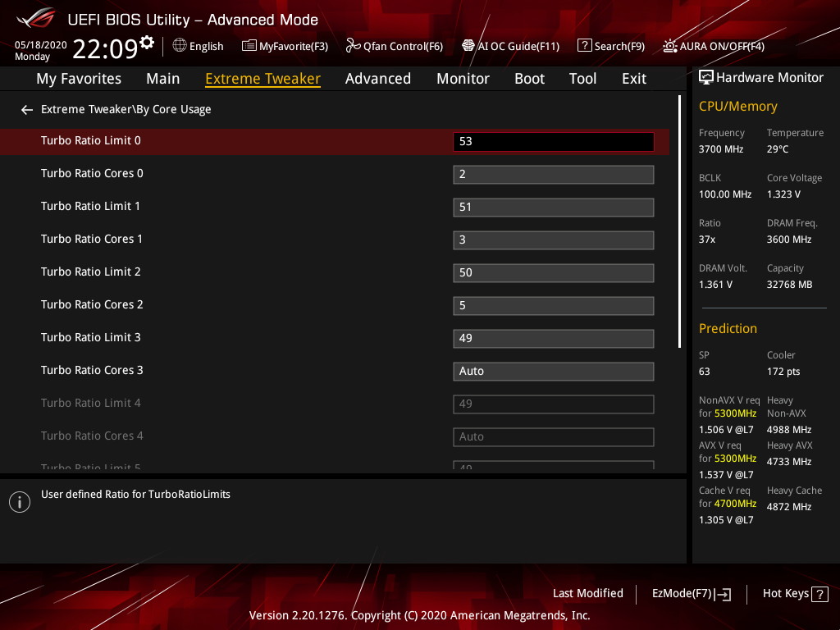Viewport: 840px width, 630px height.
Task: Select Extreme Tweaker tab
Action: [262, 79]
